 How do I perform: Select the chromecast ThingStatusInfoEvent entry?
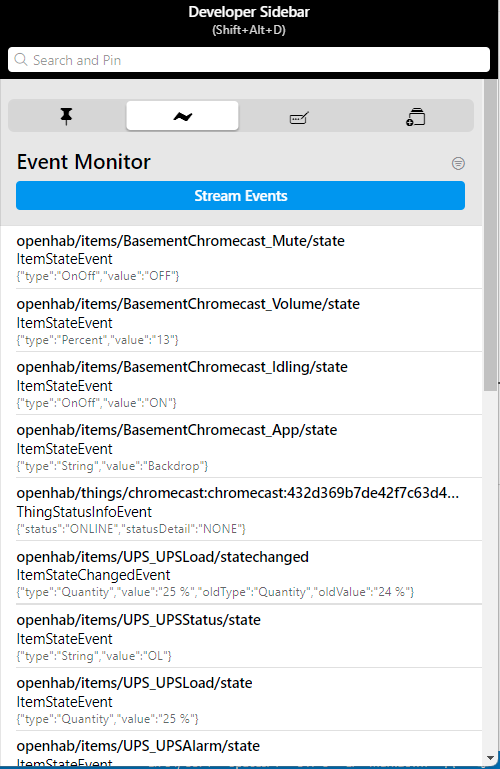[x=241, y=510]
